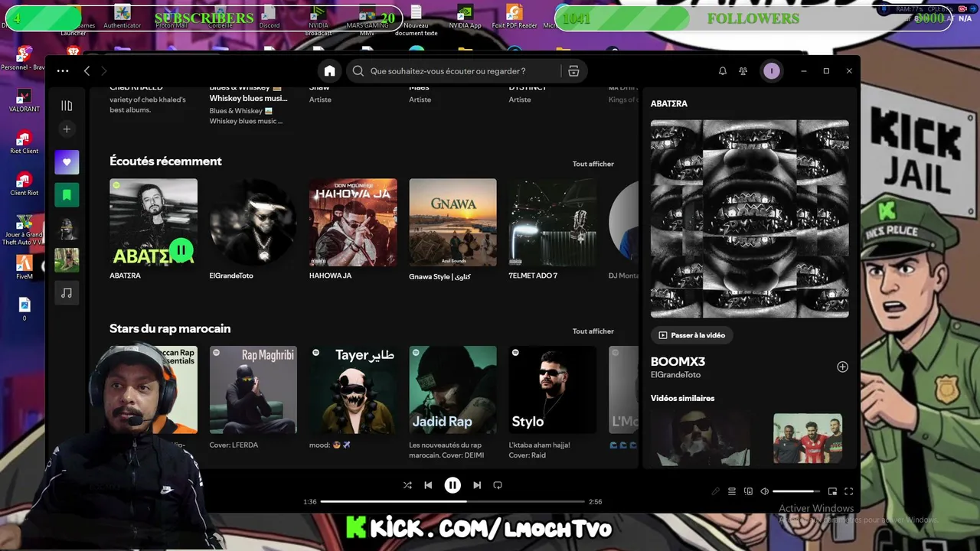Open Liked Songs in the sidebar
The height and width of the screenshot is (551, 980).
click(x=67, y=162)
